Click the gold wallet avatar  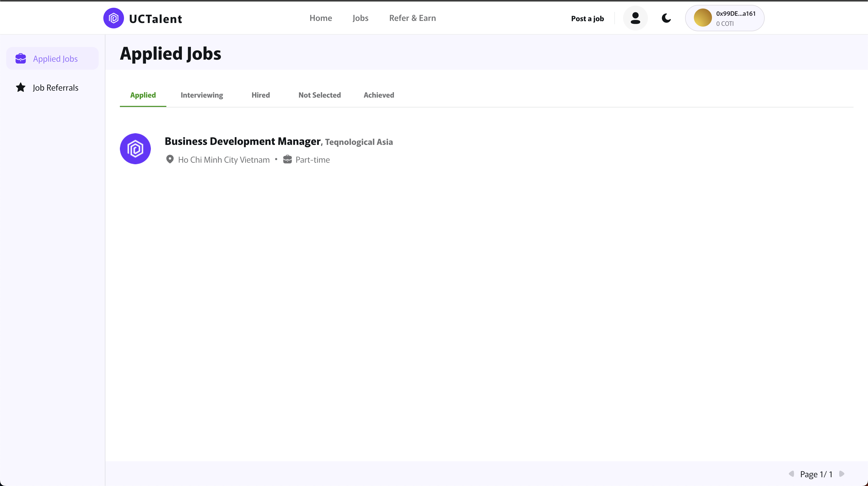[703, 18]
